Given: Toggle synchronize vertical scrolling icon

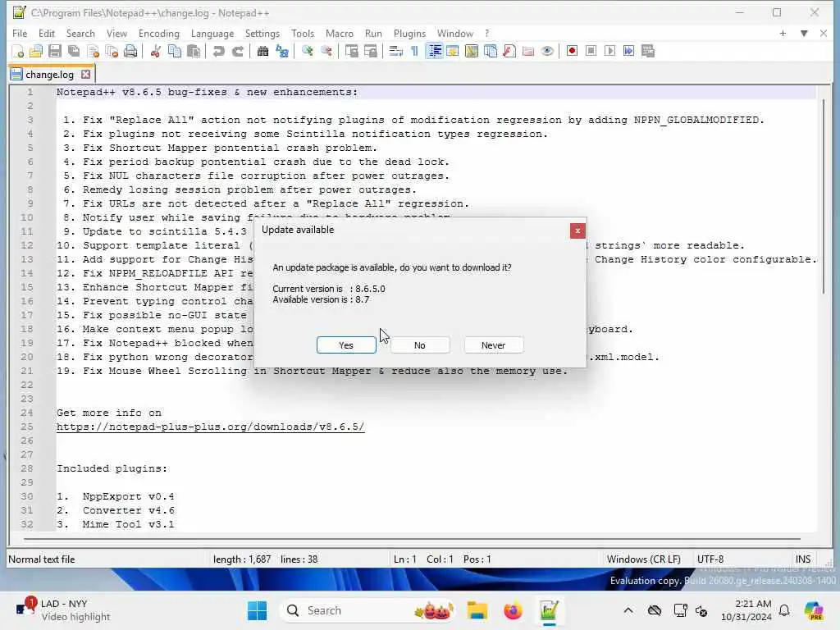Looking at the screenshot, I should click(351, 52).
